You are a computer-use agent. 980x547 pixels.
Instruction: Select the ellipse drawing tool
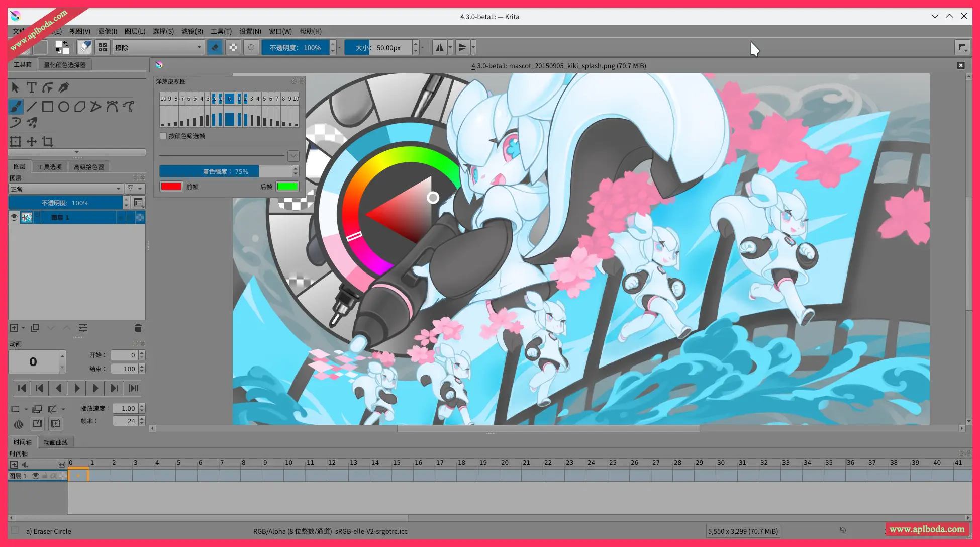coord(63,107)
